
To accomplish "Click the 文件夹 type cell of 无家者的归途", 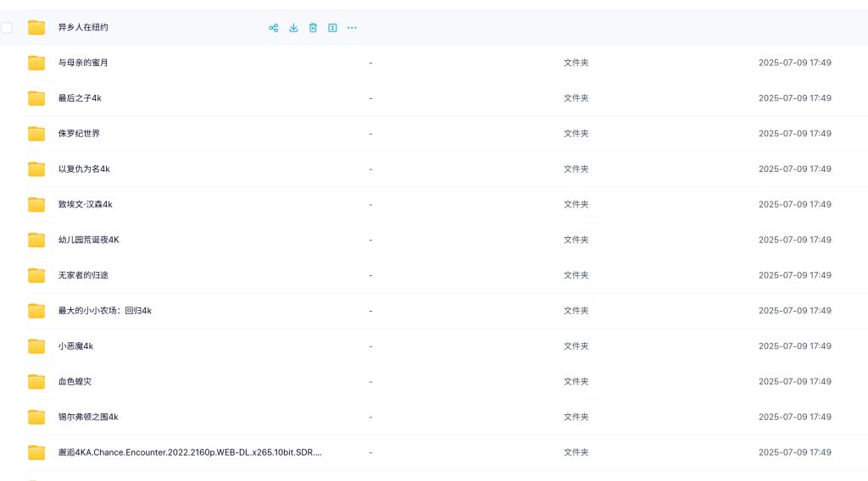I will [576, 274].
